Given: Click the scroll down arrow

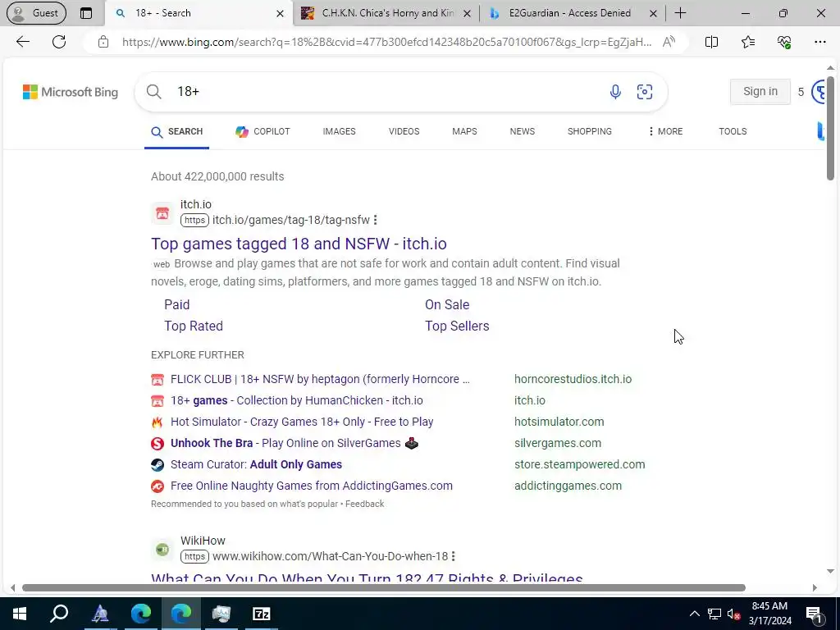Looking at the screenshot, I should pos(830,571).
